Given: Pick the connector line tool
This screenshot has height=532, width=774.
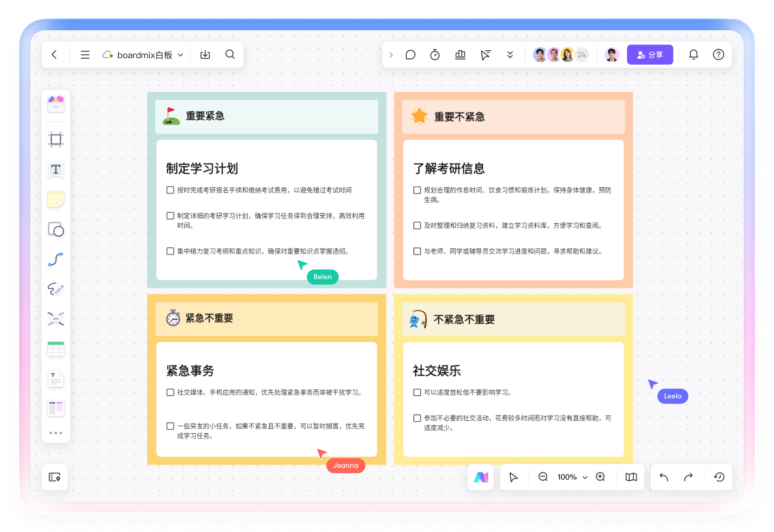Looking at the screenshot, I should click(x=56, y=259).
